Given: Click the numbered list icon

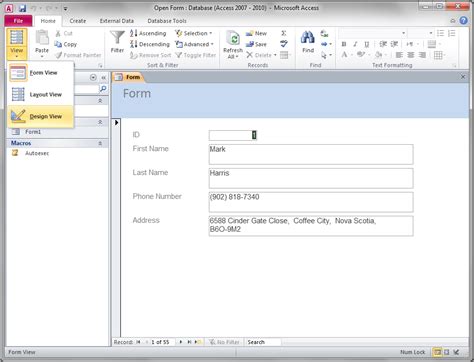Looking at the screenshot, I should click(x=452, y=33).
